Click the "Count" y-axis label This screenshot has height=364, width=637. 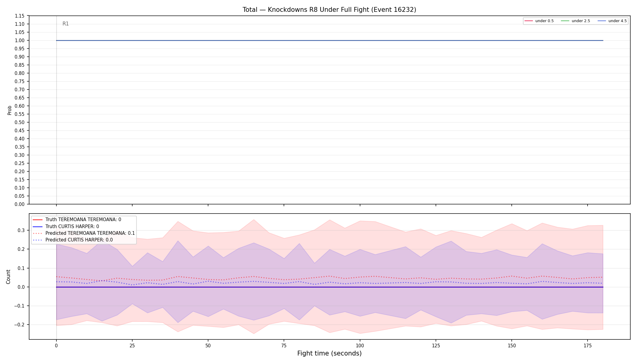(8, 277)
